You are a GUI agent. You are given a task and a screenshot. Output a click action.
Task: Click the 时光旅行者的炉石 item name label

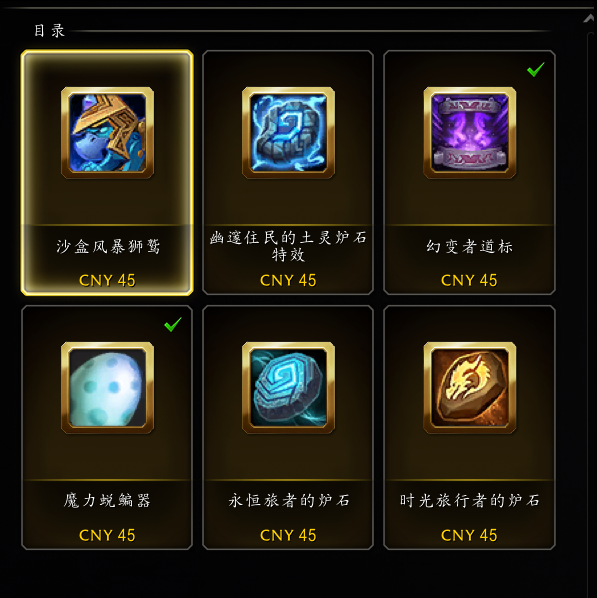(x=470, y=500)
